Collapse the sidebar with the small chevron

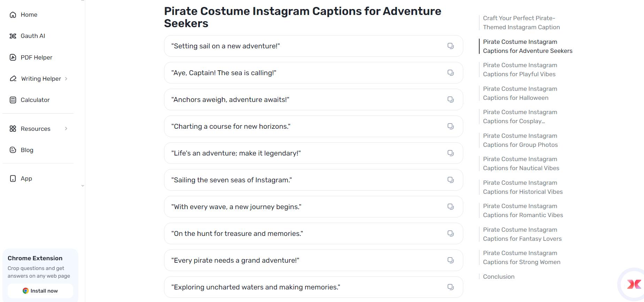coord(83,186)
